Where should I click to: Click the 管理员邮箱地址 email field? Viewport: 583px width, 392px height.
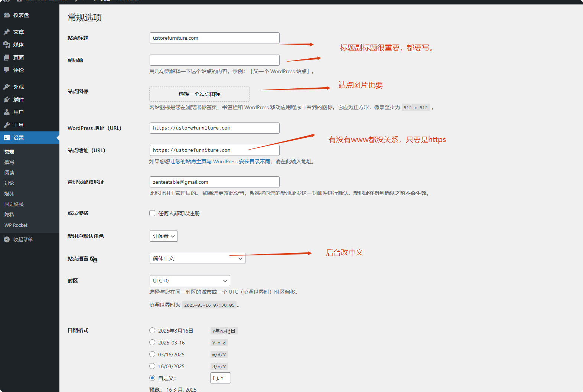pyautogui.click(x=215, y=182)
